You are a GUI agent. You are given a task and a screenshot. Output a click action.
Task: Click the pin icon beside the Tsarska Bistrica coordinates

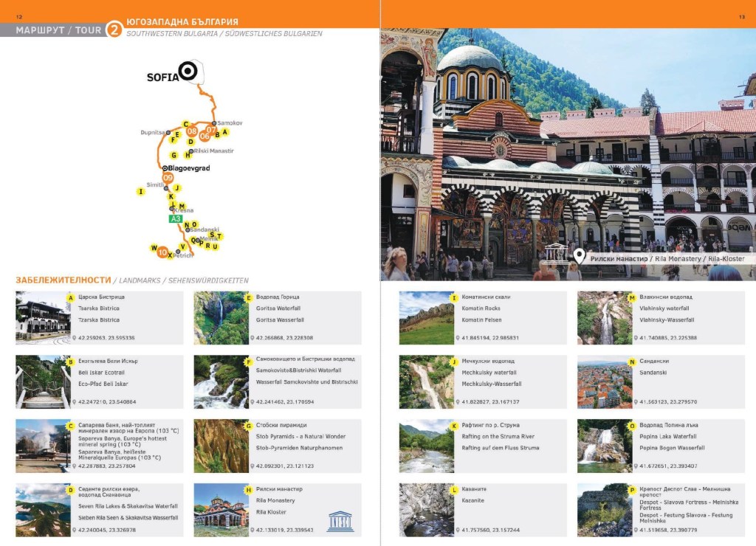point(74,338)
